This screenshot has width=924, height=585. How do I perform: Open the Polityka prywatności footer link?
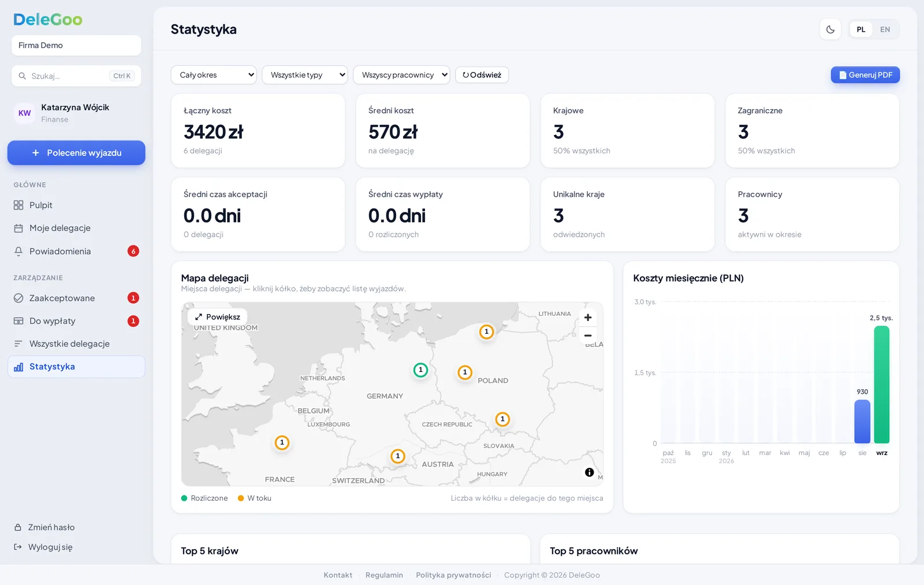click(x=453, y=575)
